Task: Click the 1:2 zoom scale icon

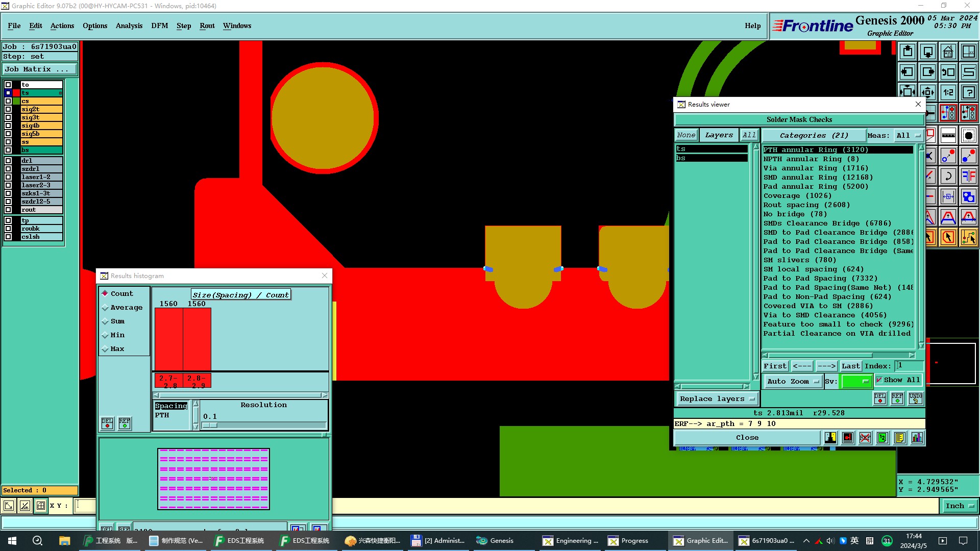Action: [x=948, y=92]
